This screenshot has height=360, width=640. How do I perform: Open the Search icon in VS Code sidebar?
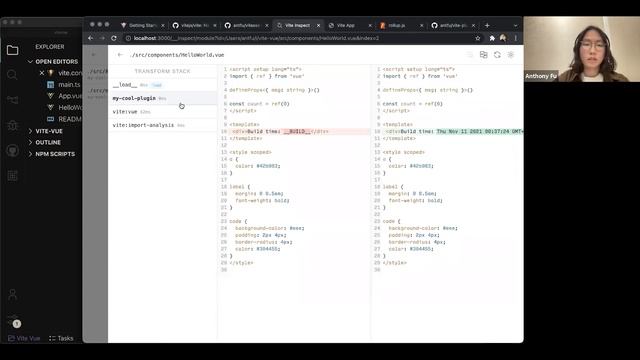(12, 75)
